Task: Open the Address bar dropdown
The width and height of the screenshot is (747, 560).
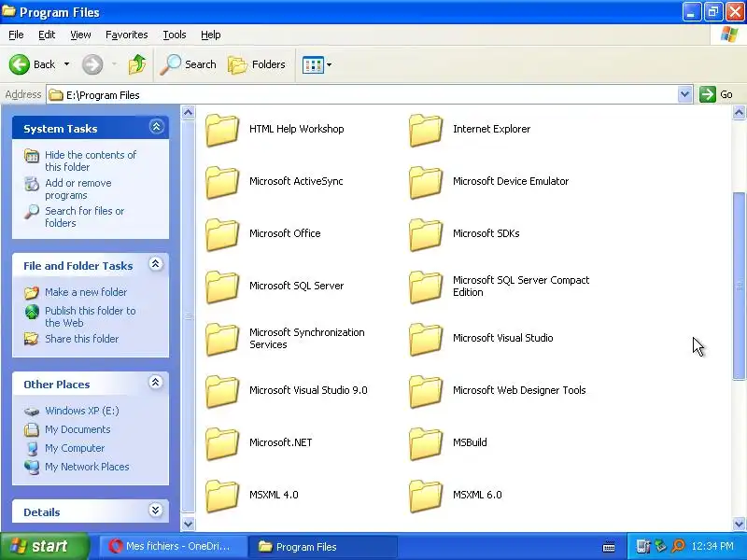Action: (x=684, y=94)
